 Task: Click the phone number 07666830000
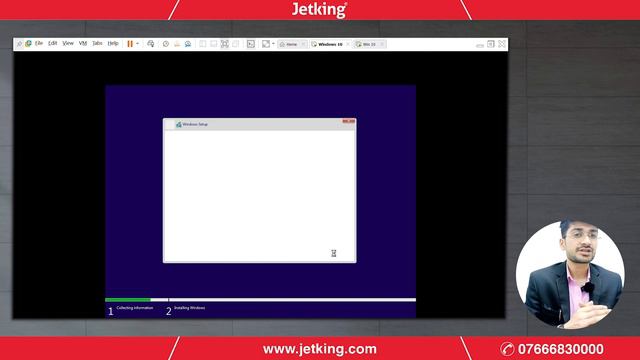click(560, 349)
